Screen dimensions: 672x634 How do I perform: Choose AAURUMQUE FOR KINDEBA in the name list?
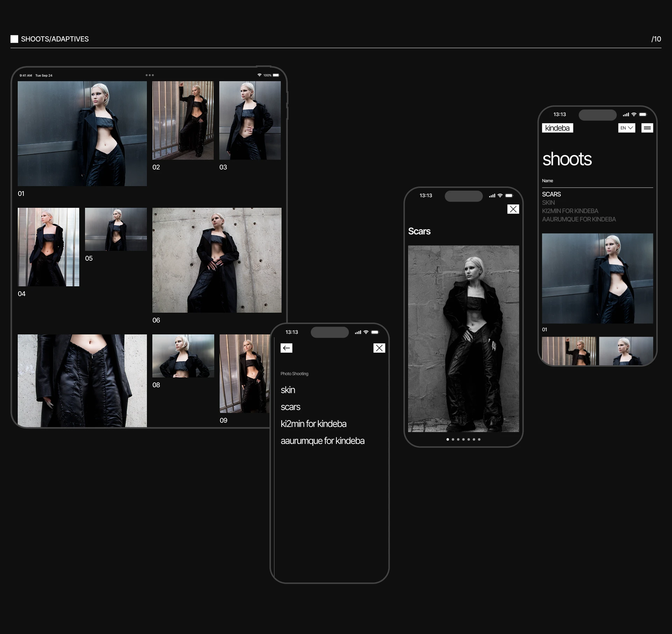(x=579, y=219)
